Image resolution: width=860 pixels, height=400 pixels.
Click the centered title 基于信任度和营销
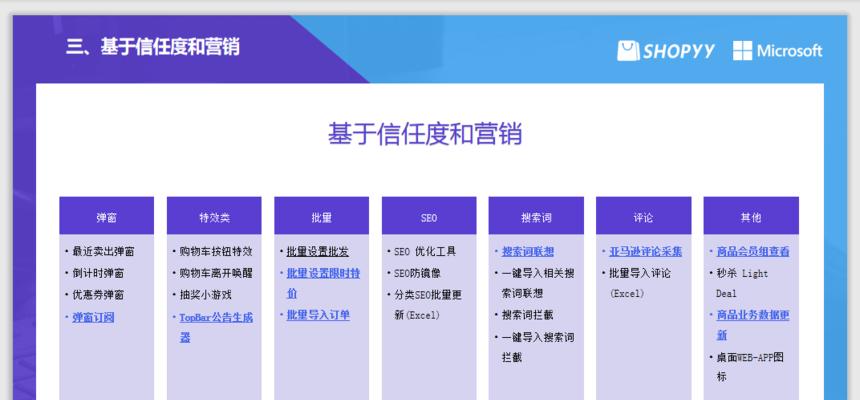click(x=425, y=134)
